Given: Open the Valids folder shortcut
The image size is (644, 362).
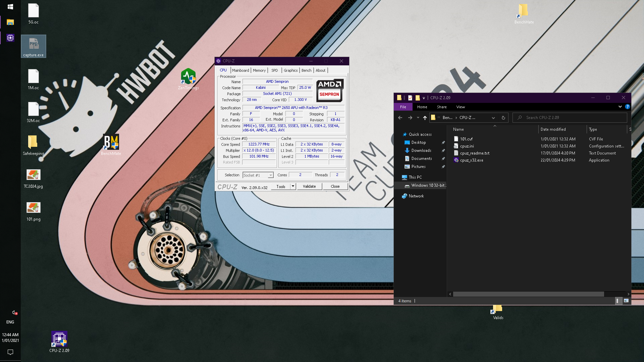Looking at the screenshot, I should coord(498,312).
